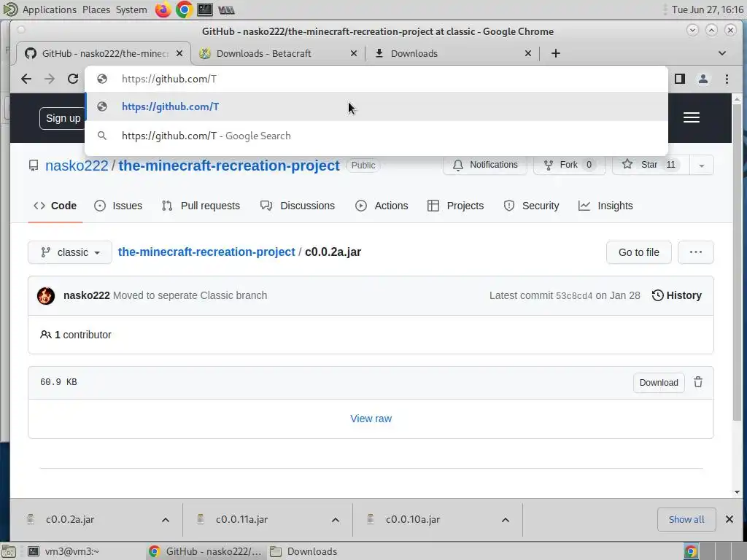Image resolution: width=747 pixels, height=560 pixels.
Task: Launch terminal from the top panel
Action: 205,9
